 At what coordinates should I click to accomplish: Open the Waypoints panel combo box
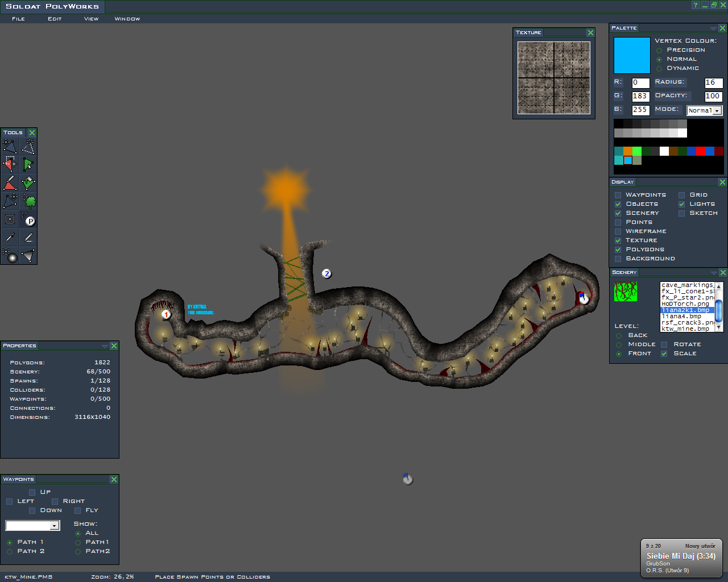coord(32,526)
